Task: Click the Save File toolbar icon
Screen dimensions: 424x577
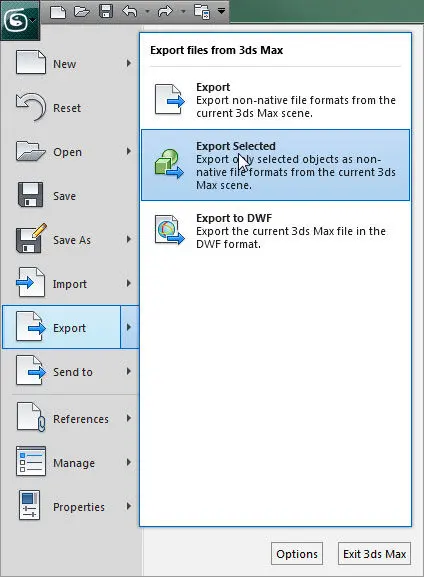Action: coord(106,11)
